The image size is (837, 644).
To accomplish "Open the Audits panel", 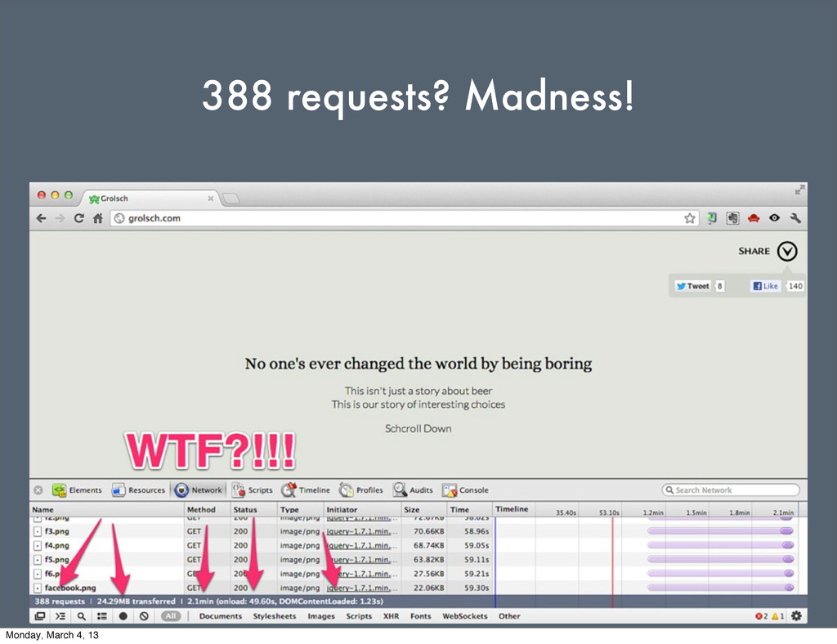I will 413,490.
